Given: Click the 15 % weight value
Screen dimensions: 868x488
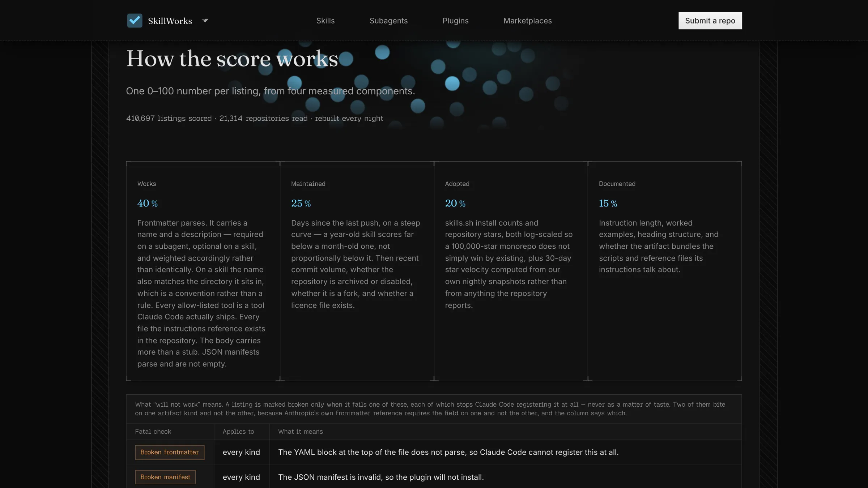Looking at the screenshot, I should (608, 203).
